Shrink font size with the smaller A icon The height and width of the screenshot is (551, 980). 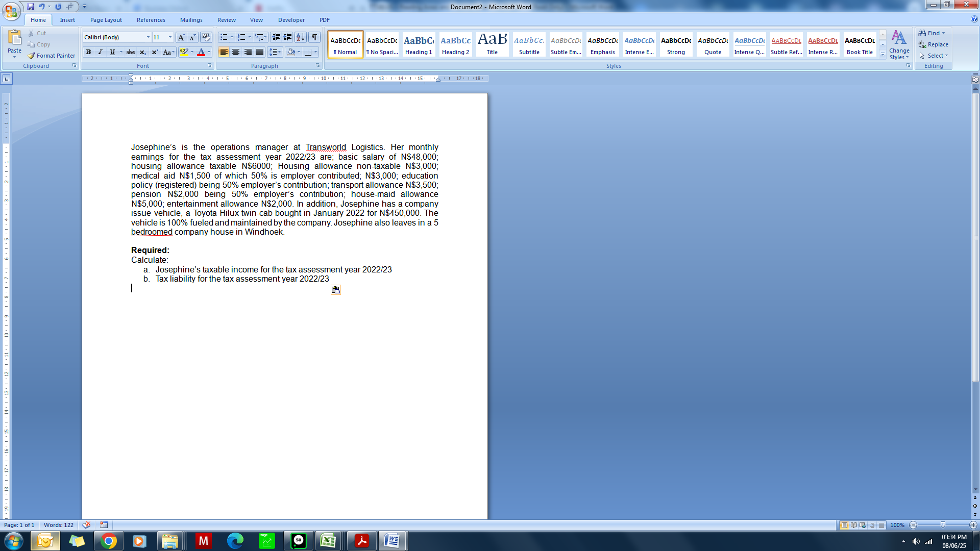click(192, 37)
